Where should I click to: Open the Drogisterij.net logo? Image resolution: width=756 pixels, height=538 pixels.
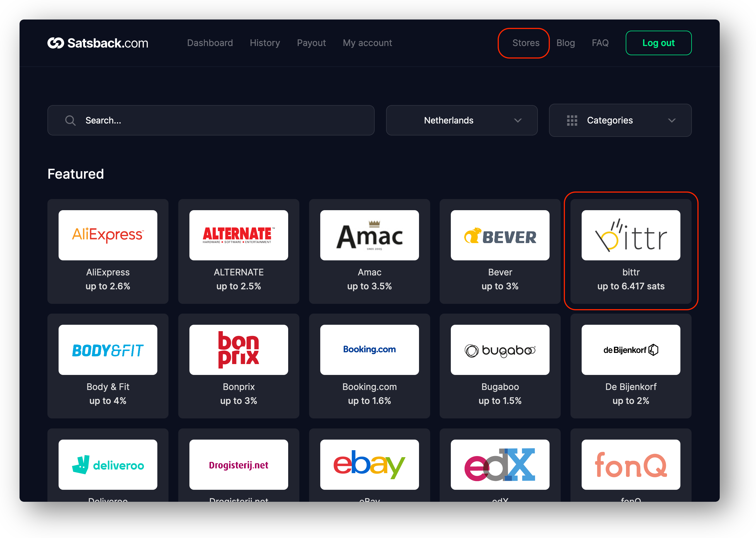239,464
